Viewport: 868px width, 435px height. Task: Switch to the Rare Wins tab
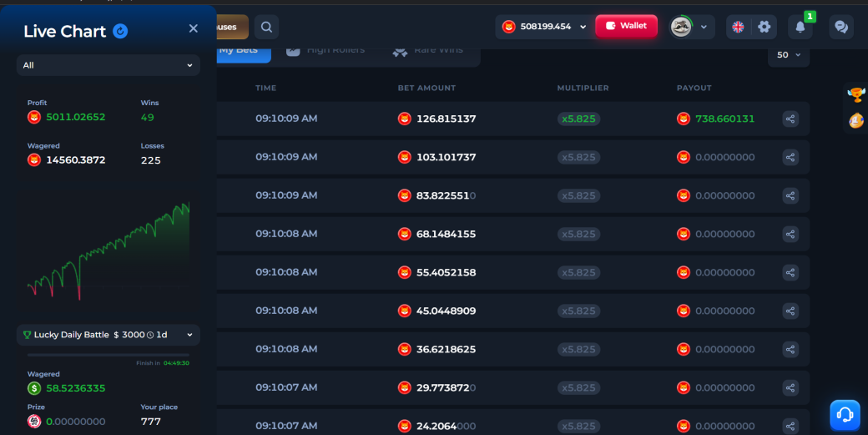click(x=428, y=50)
